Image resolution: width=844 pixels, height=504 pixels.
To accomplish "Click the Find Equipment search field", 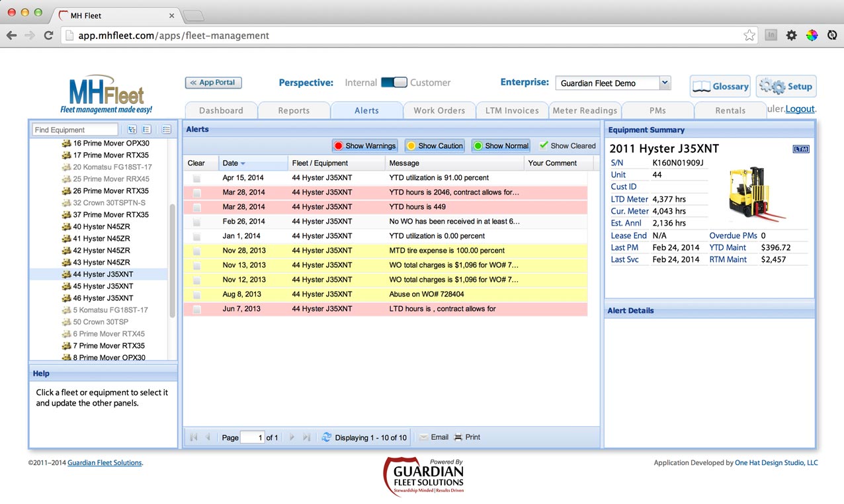I will coord(75,130).
